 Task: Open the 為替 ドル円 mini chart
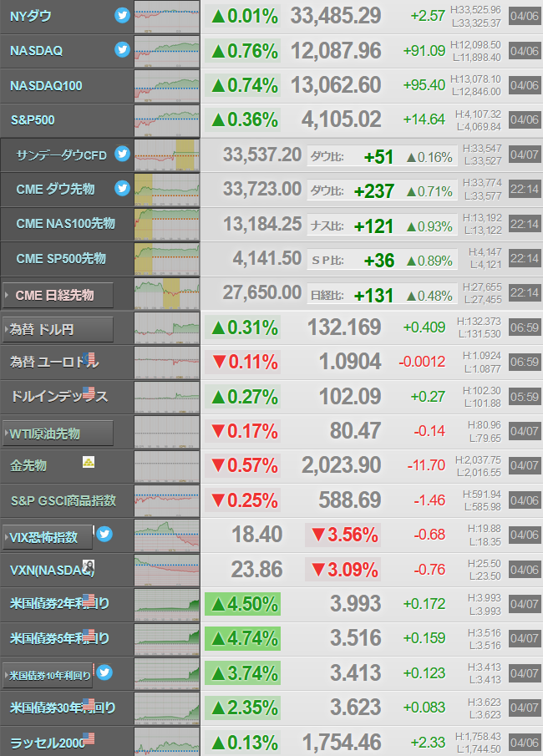coord(167,328)
